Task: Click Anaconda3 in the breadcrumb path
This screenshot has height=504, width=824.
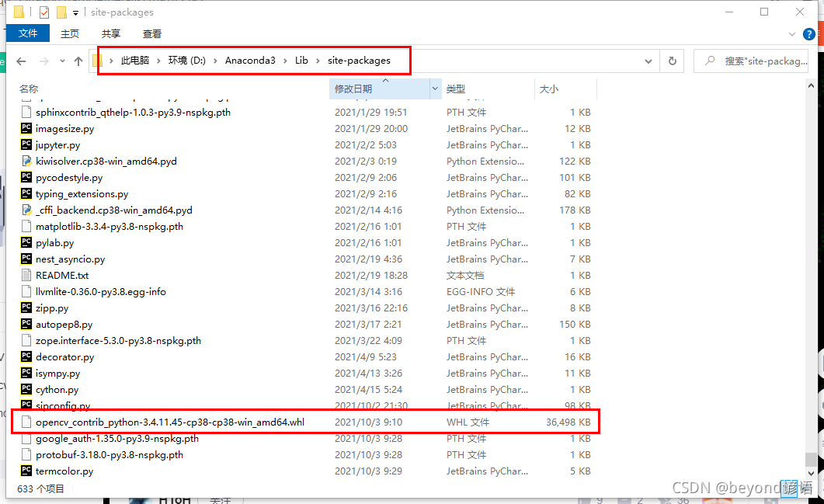Action: coord(250,61)
